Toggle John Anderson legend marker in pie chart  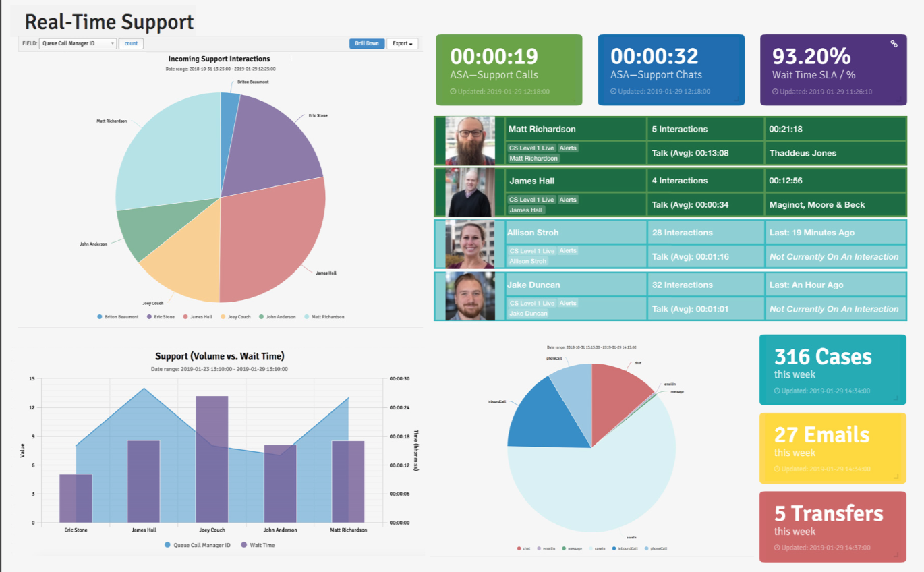tap(261, 316)
